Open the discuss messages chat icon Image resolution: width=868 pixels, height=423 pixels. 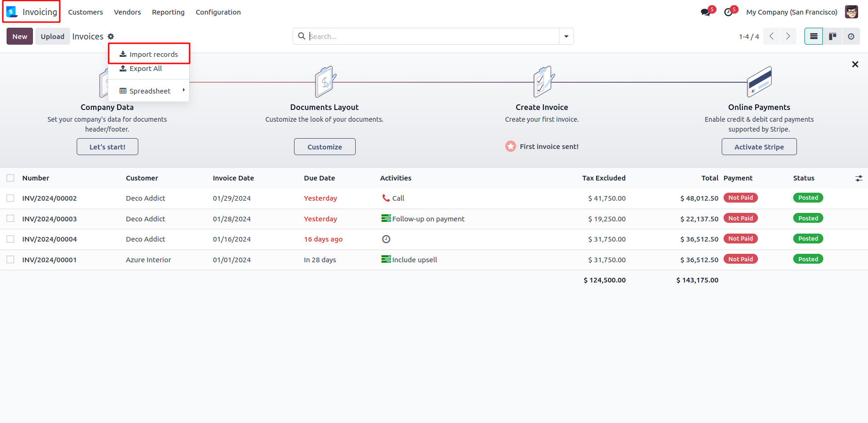706,12
